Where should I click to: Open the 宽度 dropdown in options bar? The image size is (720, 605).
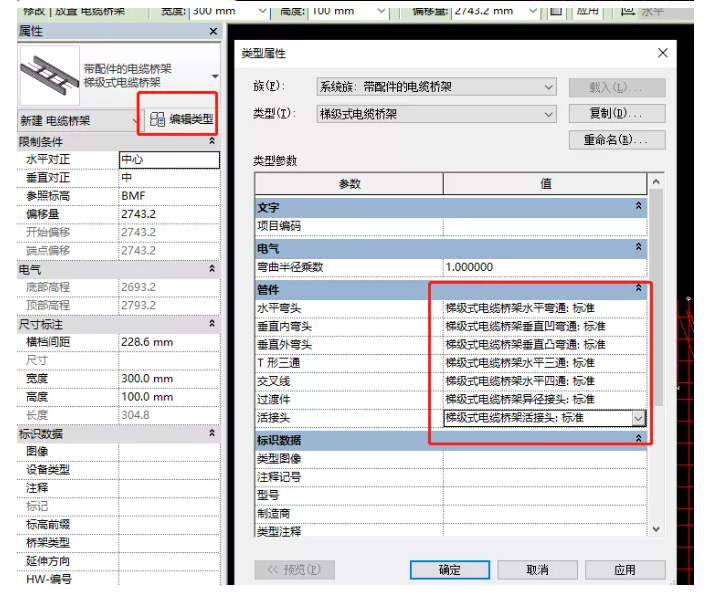[x=262, y=11]
